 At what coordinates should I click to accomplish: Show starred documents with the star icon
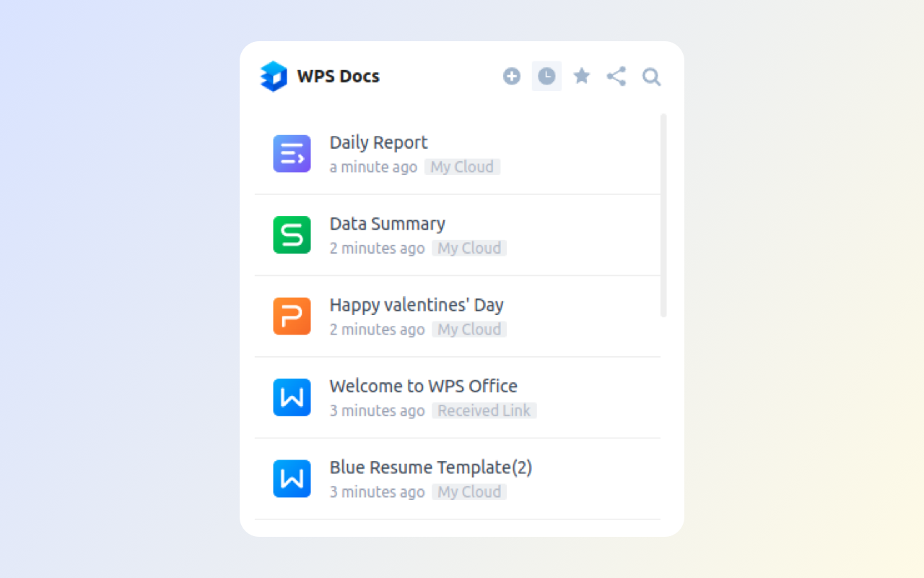(582, 76)
